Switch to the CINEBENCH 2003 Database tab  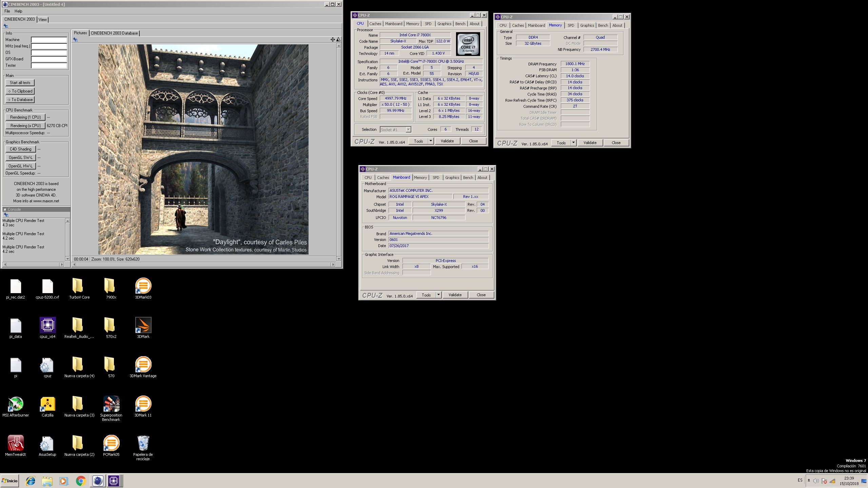[x=114, y=33]
